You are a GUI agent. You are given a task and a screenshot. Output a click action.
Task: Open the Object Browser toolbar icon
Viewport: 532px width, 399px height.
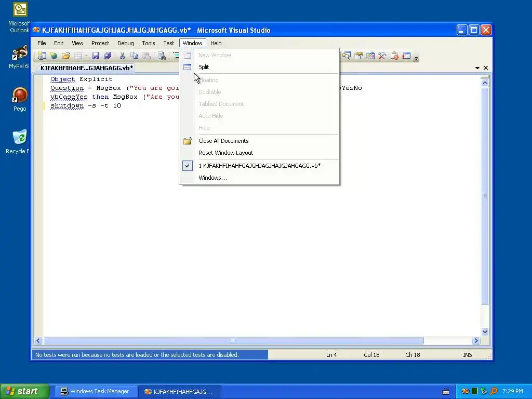click(x=370, y=56)
